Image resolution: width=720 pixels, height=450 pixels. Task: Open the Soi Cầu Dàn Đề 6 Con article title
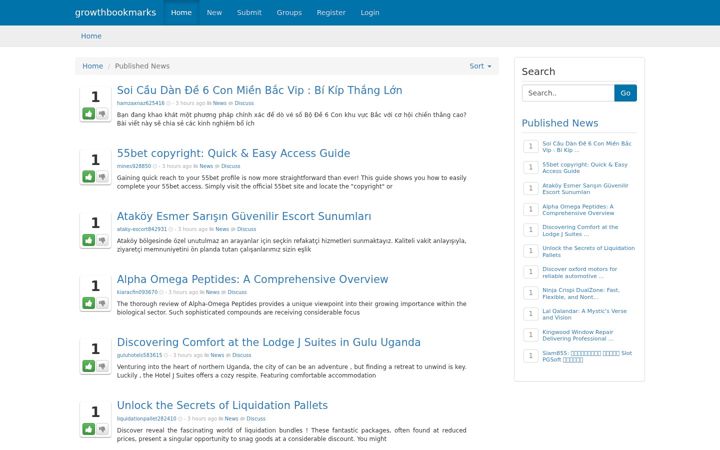click(259, 90)
